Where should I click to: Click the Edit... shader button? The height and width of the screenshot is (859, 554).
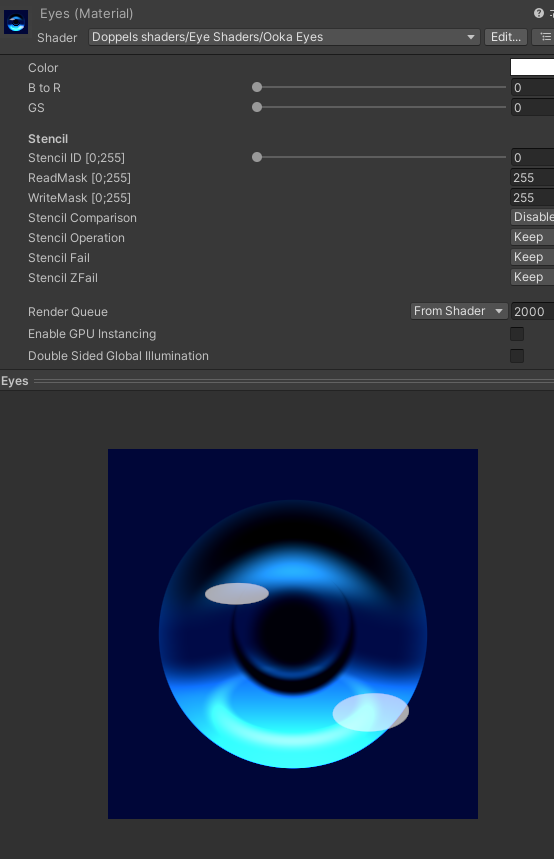(x=506, y=37)
